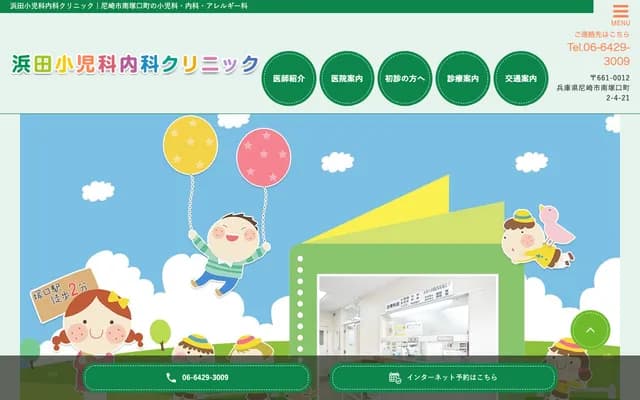Call Tel.06-6429-3009 link in header
This screenshot has height=400, width=640.
pyautogui.click(x=599, y=54)
